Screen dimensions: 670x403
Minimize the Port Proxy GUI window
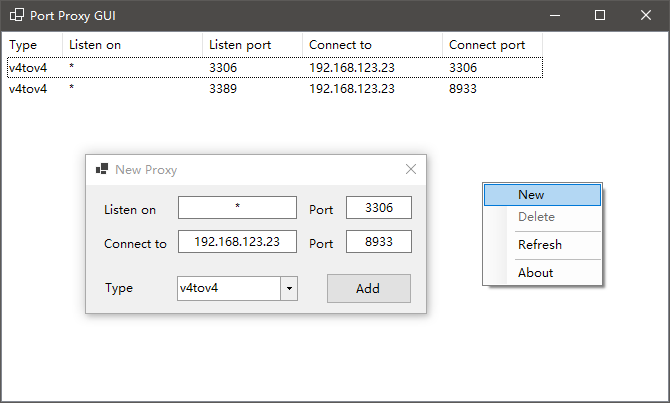pos(555,15)
